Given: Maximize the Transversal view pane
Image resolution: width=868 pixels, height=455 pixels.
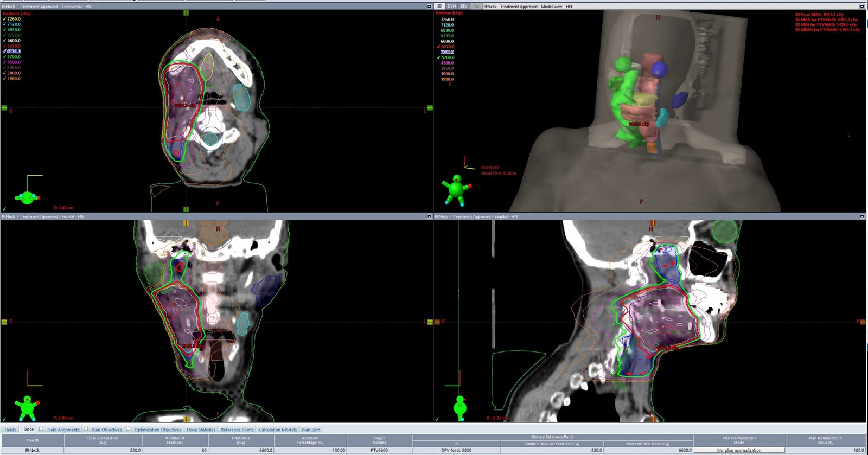Looking at the screenshot, I should [x=429, y=7].
